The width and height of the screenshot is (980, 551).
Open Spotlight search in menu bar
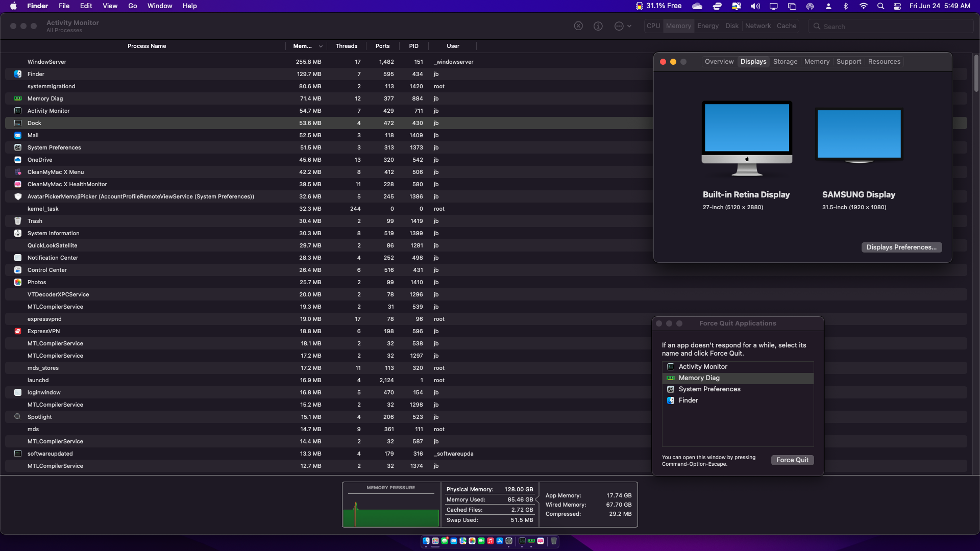click(x=880, y=6)
